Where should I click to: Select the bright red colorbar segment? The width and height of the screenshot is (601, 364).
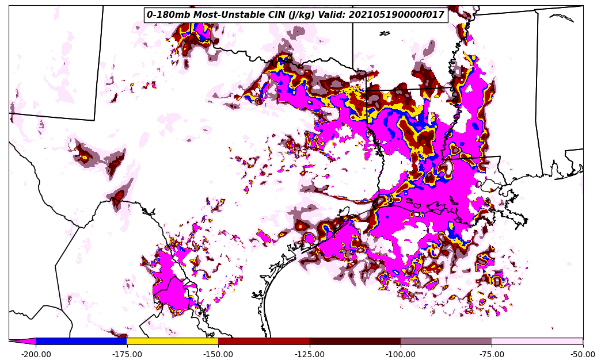264,341
